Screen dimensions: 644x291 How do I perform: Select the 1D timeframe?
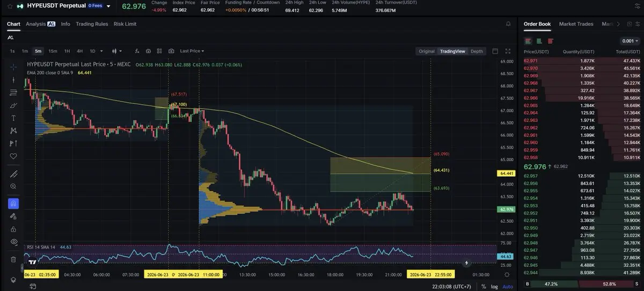[x=92, y=51]
